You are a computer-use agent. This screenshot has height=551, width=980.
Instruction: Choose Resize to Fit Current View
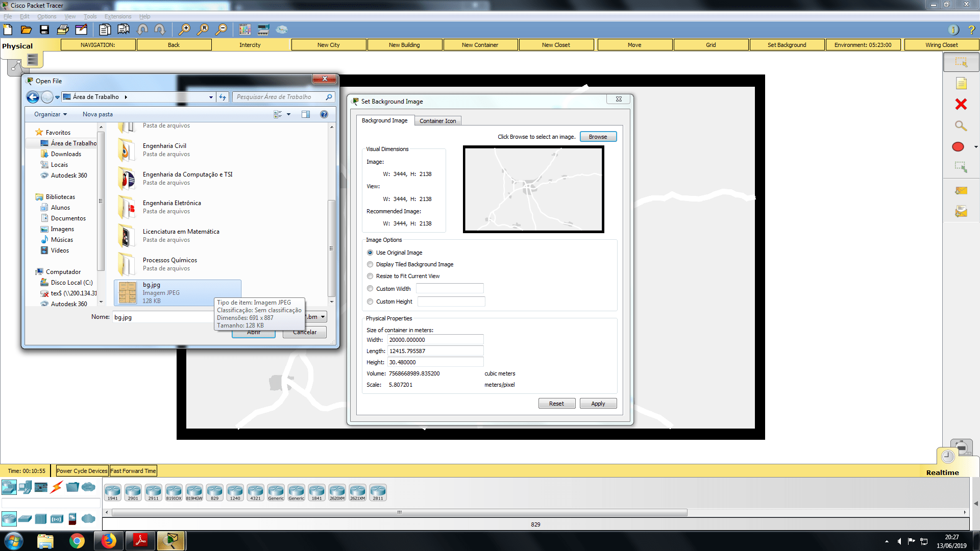pos(370,276)
